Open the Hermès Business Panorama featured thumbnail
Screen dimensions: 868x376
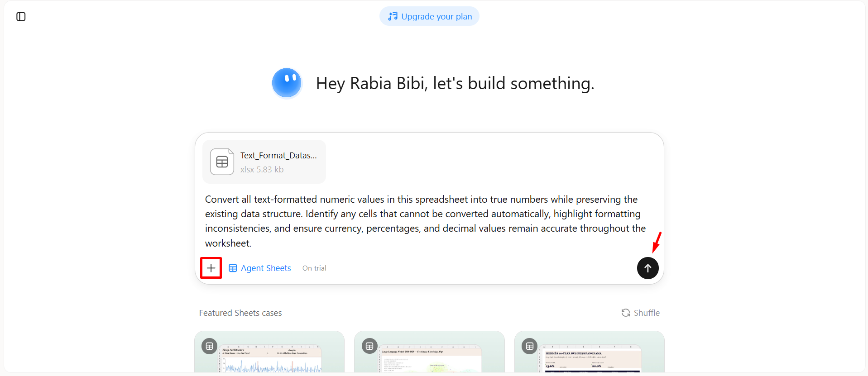590,352
